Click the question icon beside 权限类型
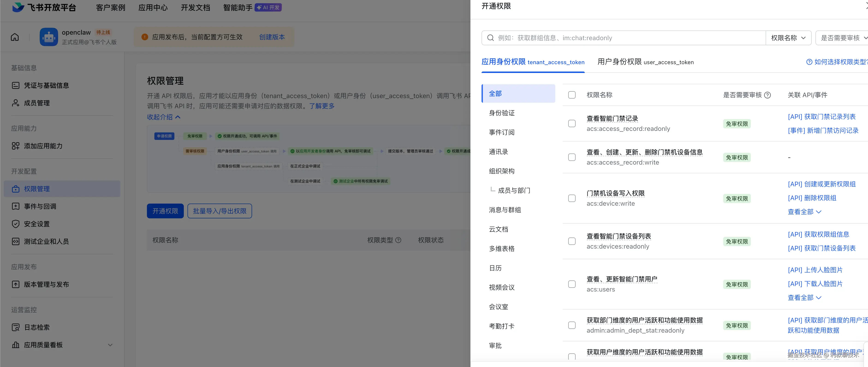The height and width of the screenshot is (367, 868). (x=398, y=240)
